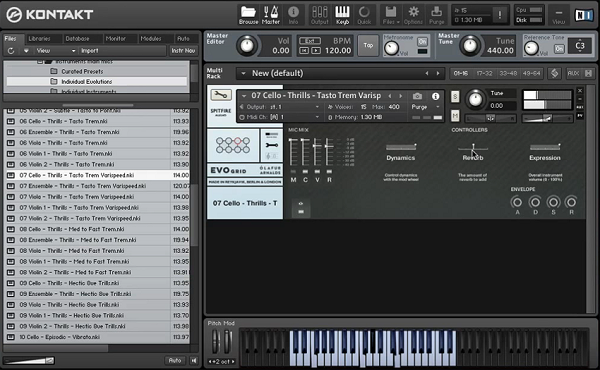Open the Files menu disk icon
The image size is (600, 370).
[x=391, y=15]
